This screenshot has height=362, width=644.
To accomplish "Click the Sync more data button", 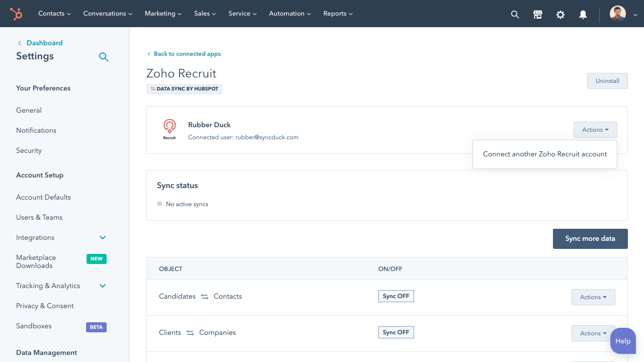I will 590,239.
